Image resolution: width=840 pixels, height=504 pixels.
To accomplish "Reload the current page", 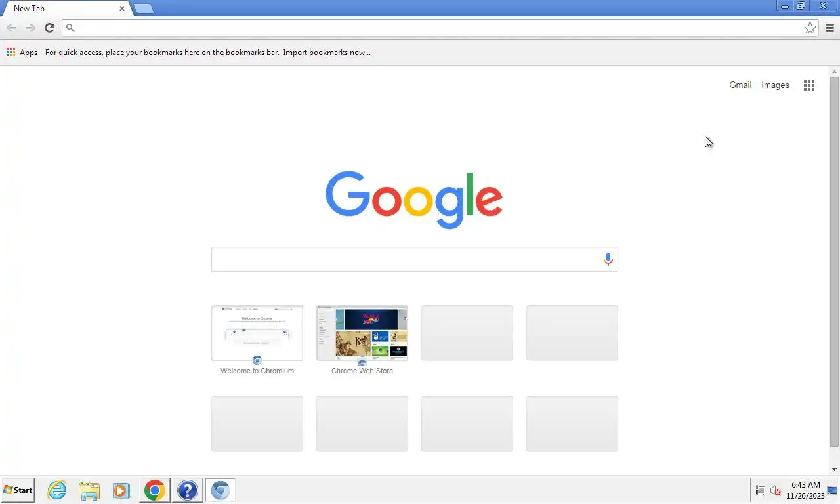I will click(x=49, y=28).
